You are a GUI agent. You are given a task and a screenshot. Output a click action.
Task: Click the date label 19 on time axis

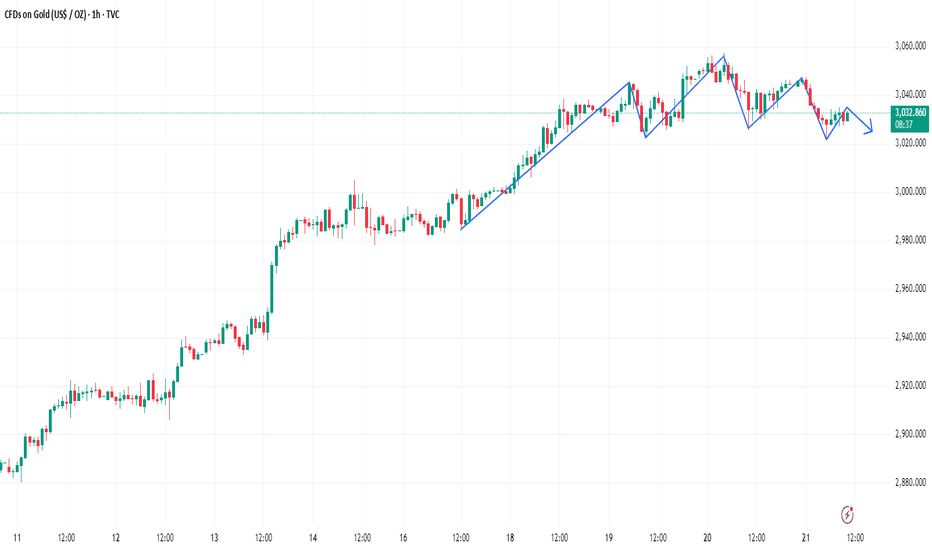(609, 538)
